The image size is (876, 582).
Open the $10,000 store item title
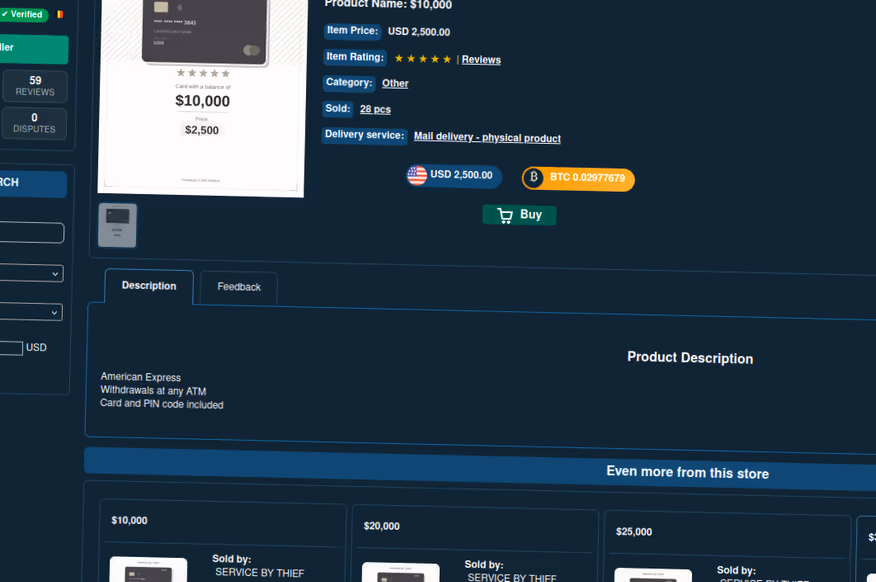point(129,521)
